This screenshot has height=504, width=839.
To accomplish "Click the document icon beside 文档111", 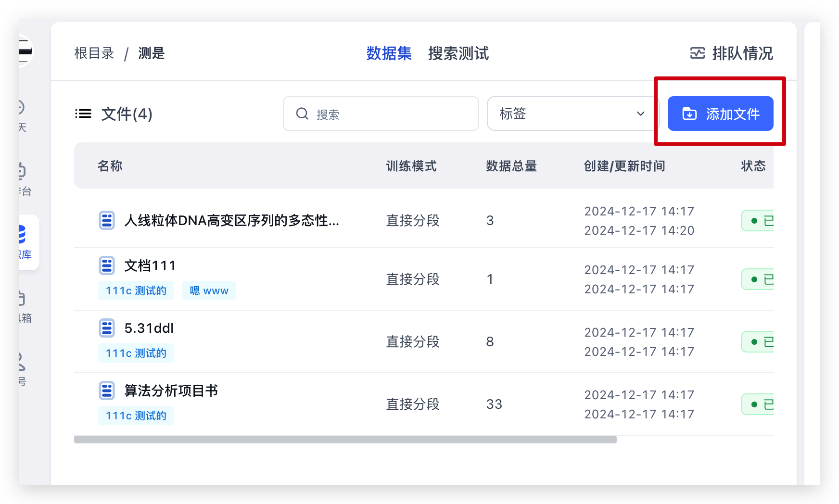I will click(x=107, y=265).
